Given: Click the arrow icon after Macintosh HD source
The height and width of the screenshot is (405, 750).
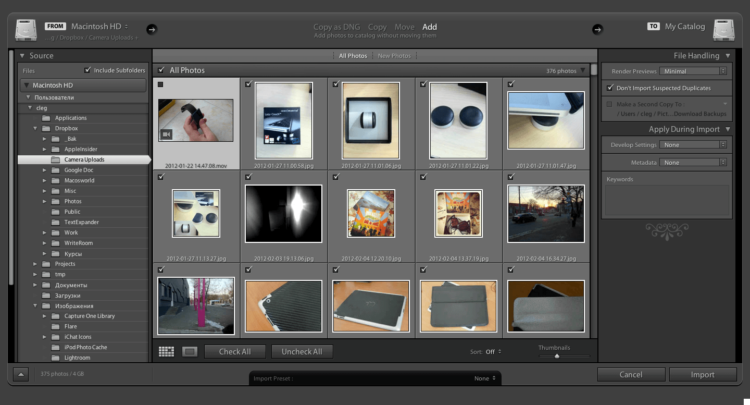Looking at the screenshot, I should tap(152, 29).
